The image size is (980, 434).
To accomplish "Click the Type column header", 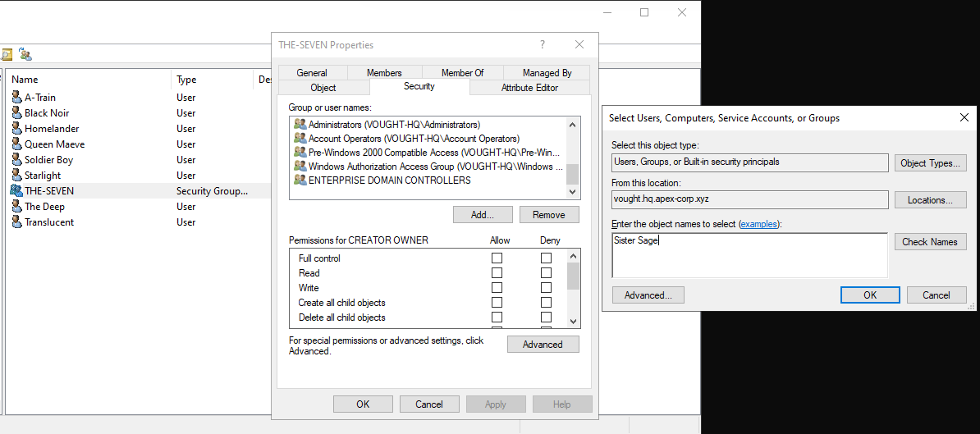I will (213, 80).
